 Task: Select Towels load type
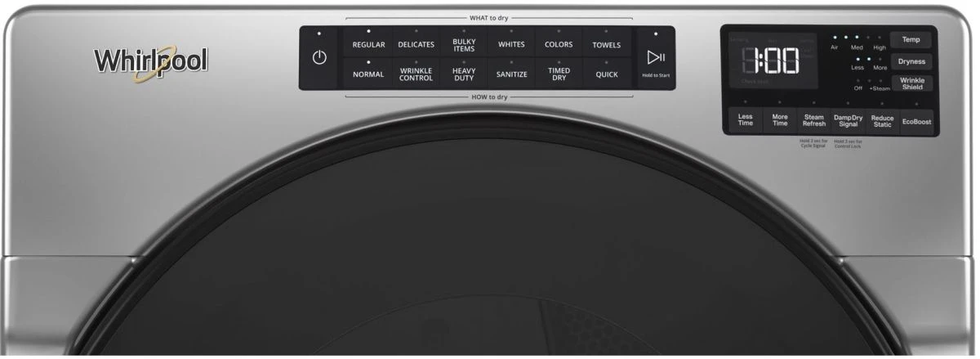(606, 44)
